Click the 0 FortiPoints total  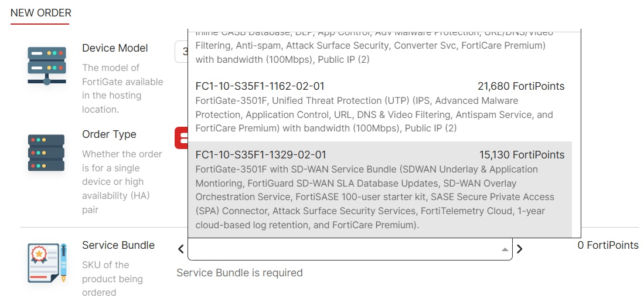[x=608, y=245]
